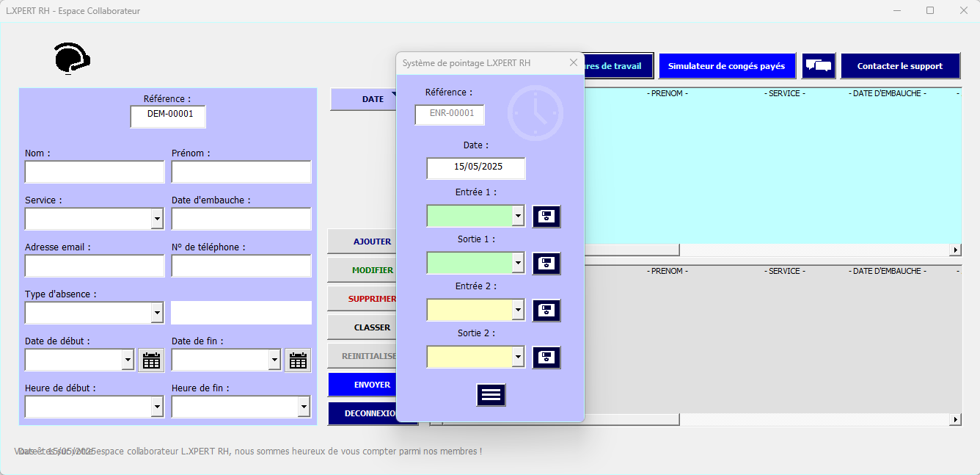This screenshot has height=475, width=980.
Task: Click DATE D'EMBAUCHE header in lower list
Action: (887, 271)
